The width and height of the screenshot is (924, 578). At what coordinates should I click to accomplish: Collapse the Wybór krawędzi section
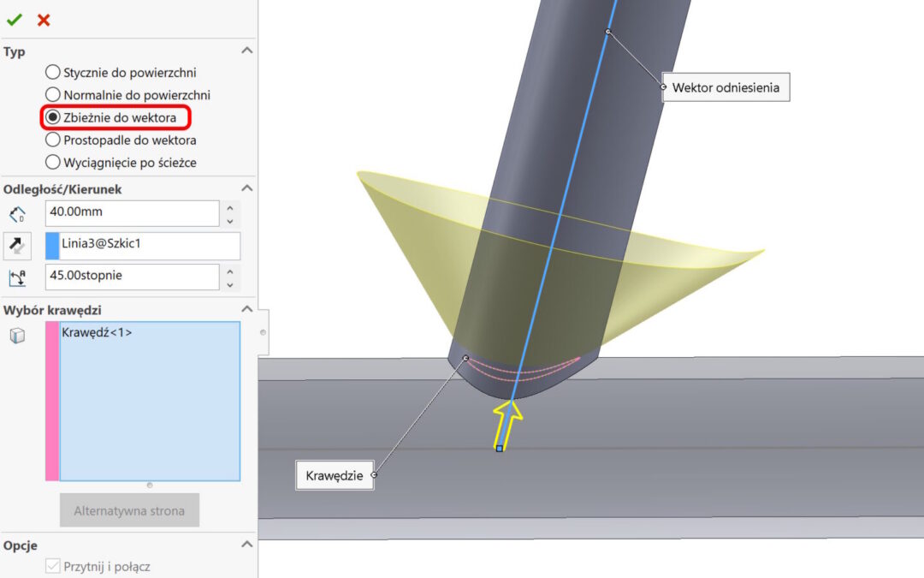click(x=247, y=310)
